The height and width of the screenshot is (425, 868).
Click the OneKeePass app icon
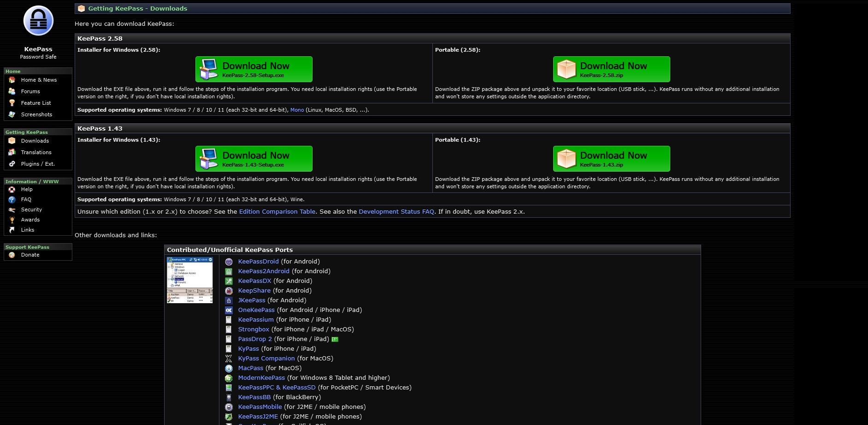[x=229, y=310]
